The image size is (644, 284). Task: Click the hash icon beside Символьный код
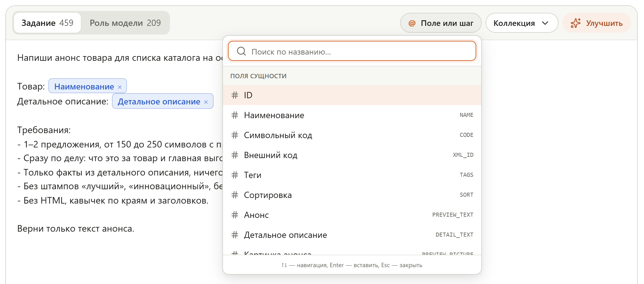235,135
